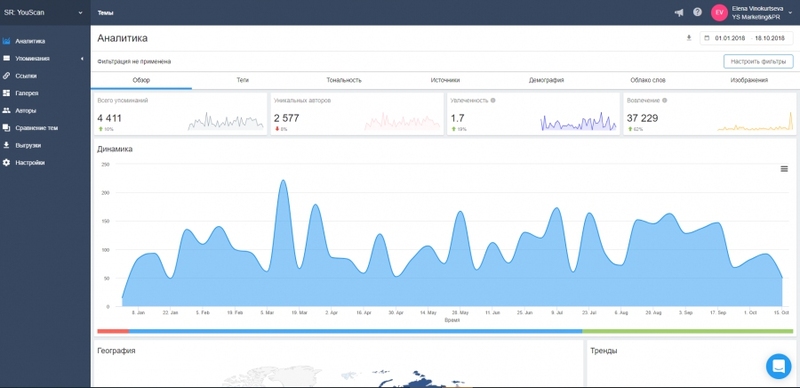This screenshot has height=388, width=800.
Task: Click the Авторы people icon
Action: pos(6,110)
